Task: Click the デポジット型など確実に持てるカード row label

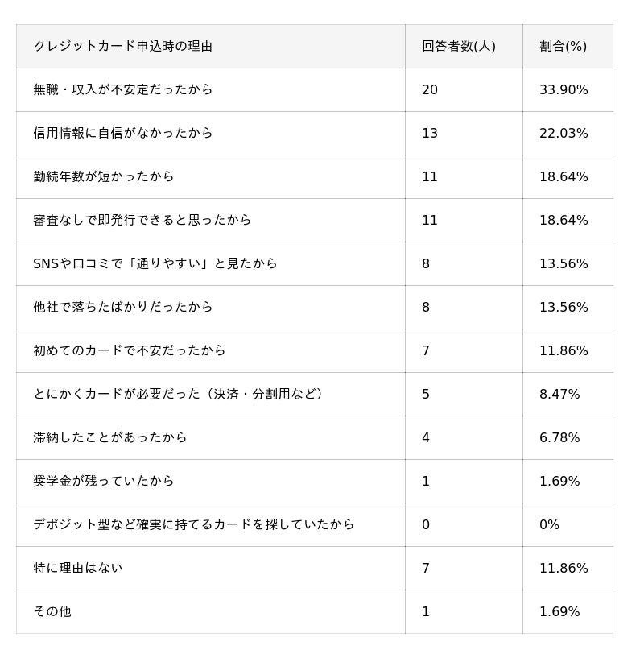Action: coord(194,525)
